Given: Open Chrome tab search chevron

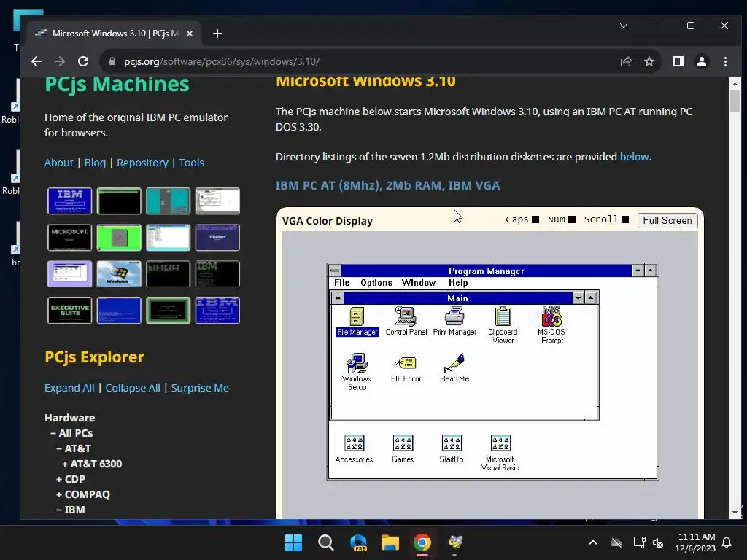Looking at the screenshot, I should click(624, 26).
